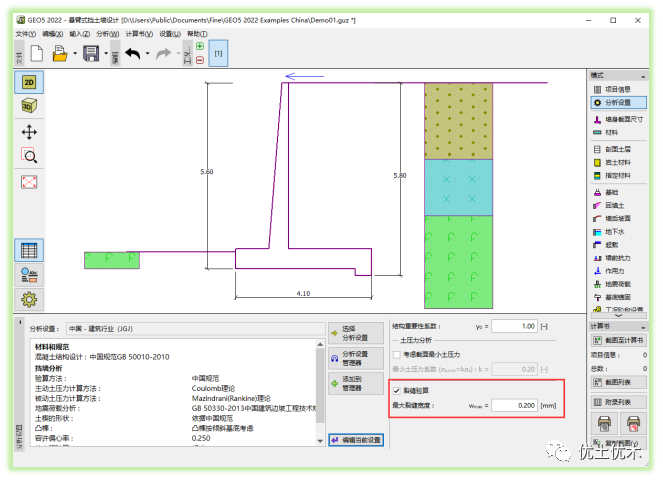Open 剖面土层 mode
This screenshot has width=663, height=481.
[618, 149]
